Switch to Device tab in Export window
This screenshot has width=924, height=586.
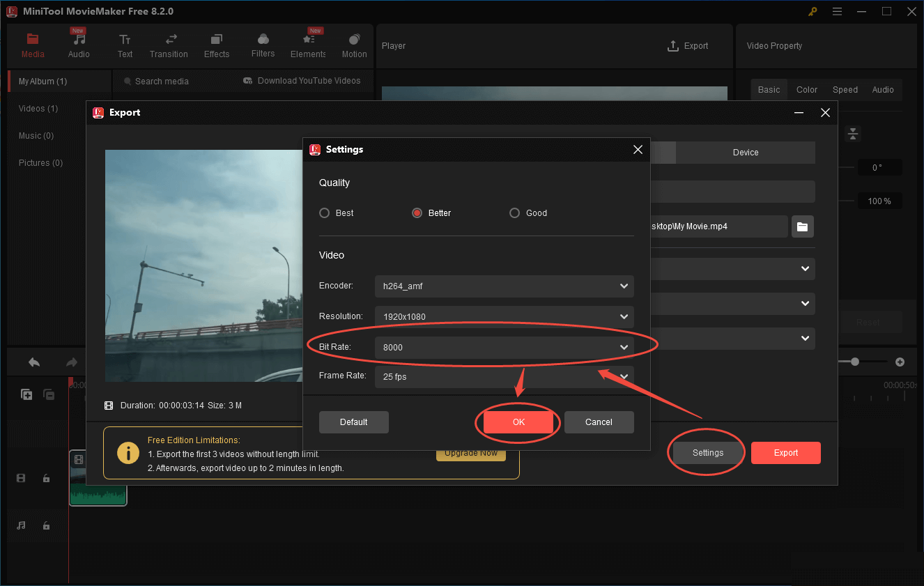click(746, 153)
